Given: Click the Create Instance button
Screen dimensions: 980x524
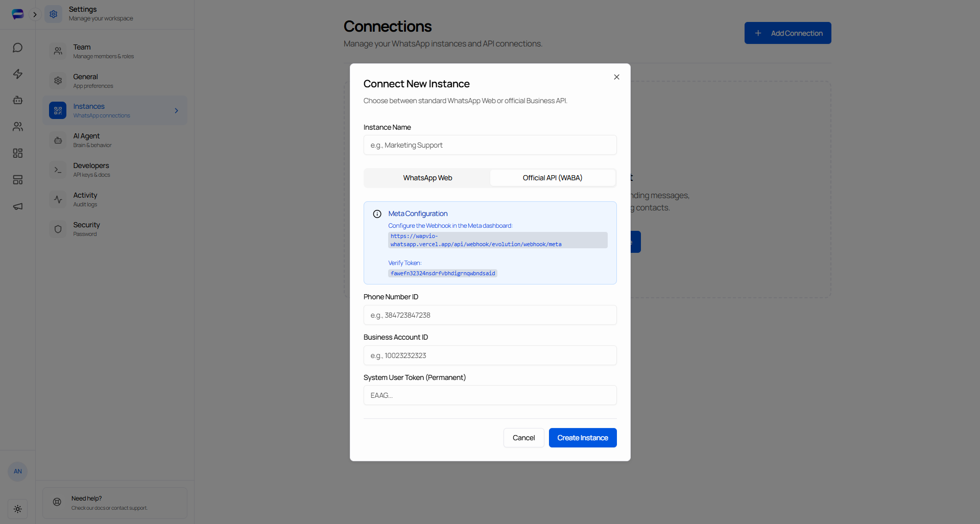Looking at the screenshot, I should point(582,438).
